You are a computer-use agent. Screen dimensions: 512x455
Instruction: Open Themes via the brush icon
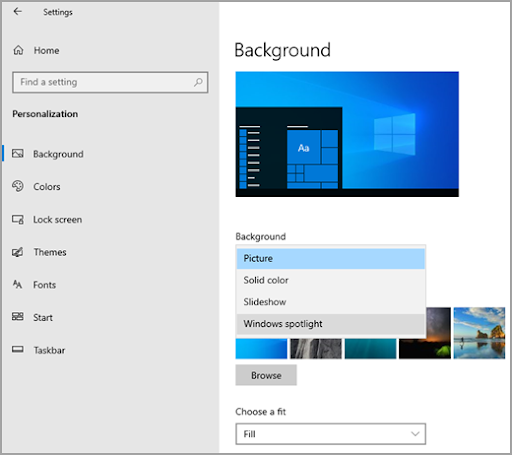pyautogui.click(x=18, y=252)
